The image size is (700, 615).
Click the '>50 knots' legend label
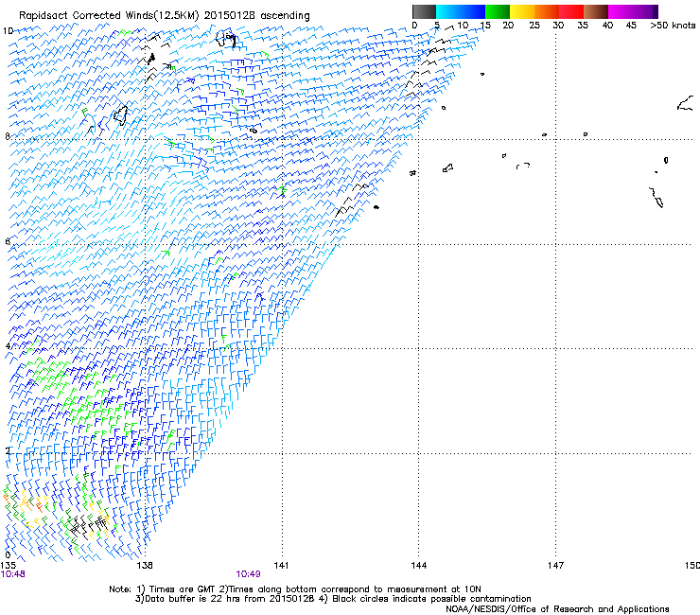[673, 26]
